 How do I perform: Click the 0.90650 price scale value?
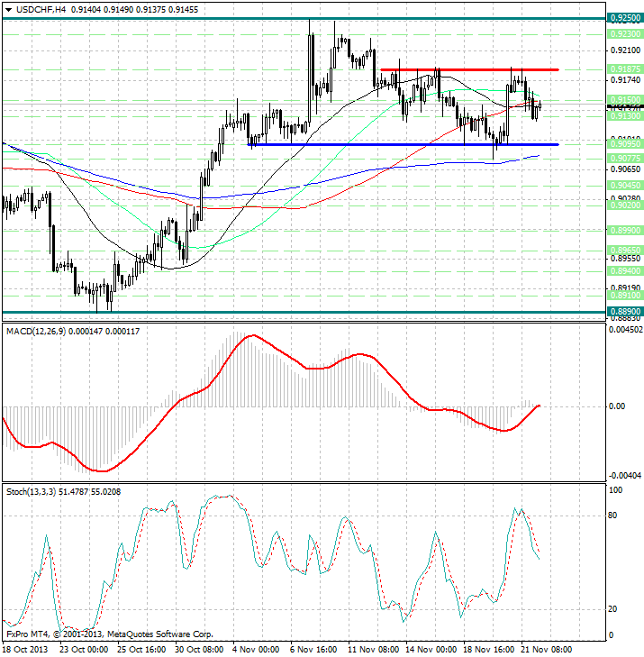click(626, 169)
